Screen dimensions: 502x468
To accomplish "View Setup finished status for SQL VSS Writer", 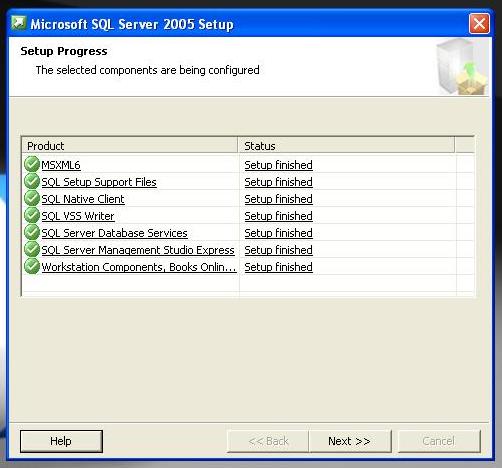I will [x=278, y=216].
